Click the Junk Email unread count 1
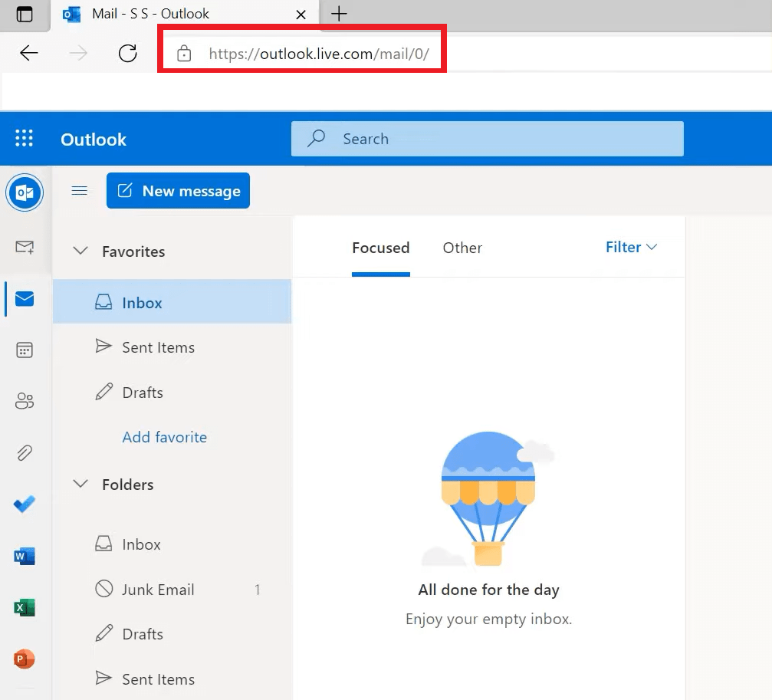The width and height of the screenshot is (772, 700). pos(257,590)
